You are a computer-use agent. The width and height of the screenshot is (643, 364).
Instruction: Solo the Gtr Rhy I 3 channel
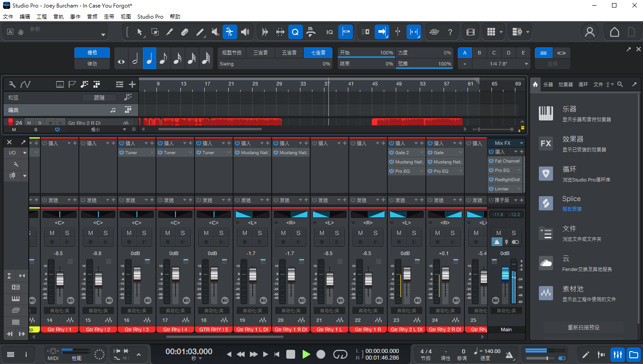click(x=144, y=233)
